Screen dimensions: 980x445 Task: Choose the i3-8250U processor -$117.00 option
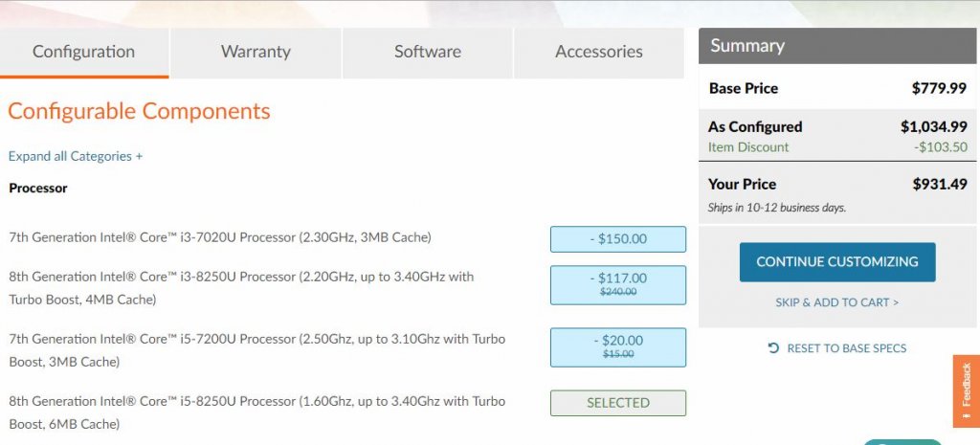[617, 284]
